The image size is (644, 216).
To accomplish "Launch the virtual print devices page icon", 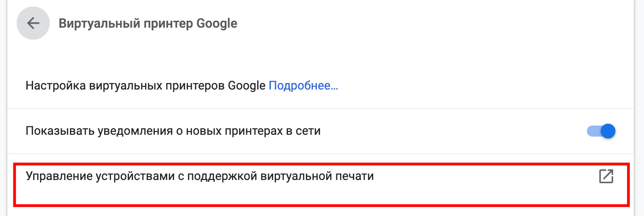I will click(606, 177).
